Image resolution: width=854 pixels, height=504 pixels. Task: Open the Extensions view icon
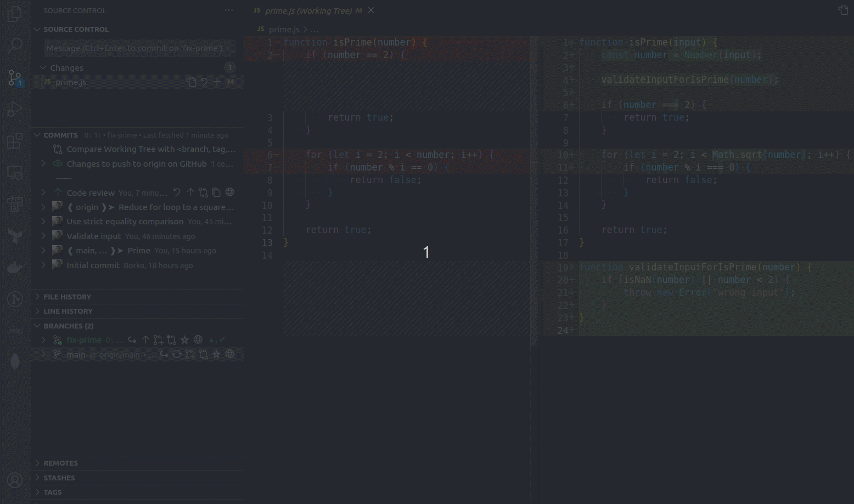click(15, 141)
